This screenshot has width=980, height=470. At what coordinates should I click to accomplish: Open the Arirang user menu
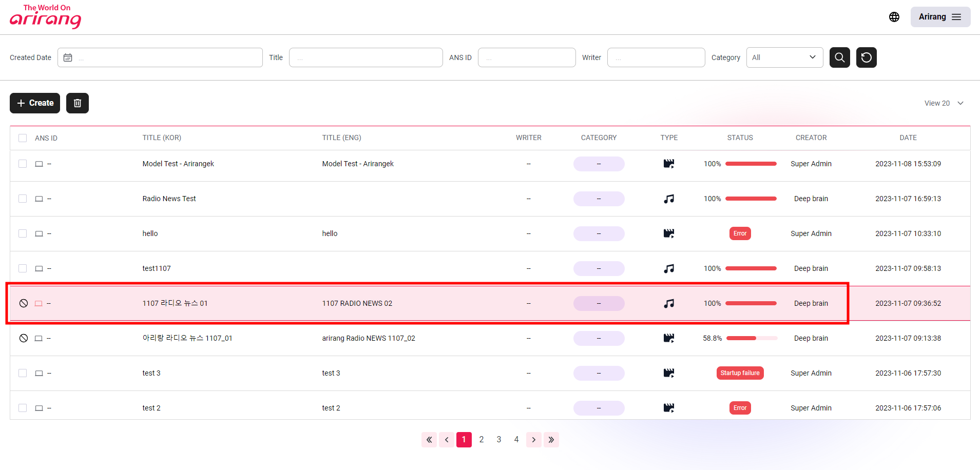coord(940,17)
